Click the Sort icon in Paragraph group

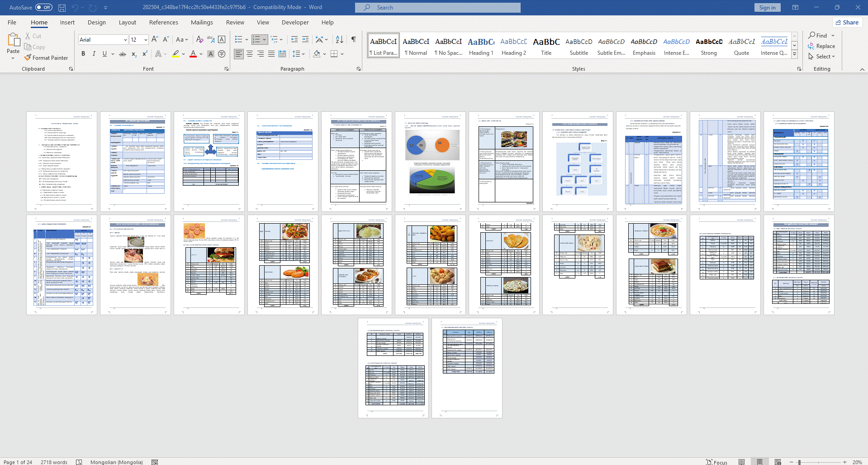[x=339, y=40]
